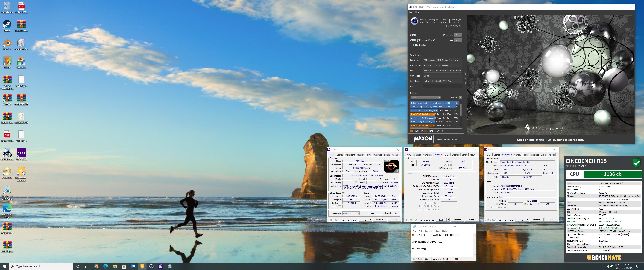The width and height of the screenshot is (644, 270).
Task: Click the Info field in Cinebench system panel
Action: (x=442, y=86)
